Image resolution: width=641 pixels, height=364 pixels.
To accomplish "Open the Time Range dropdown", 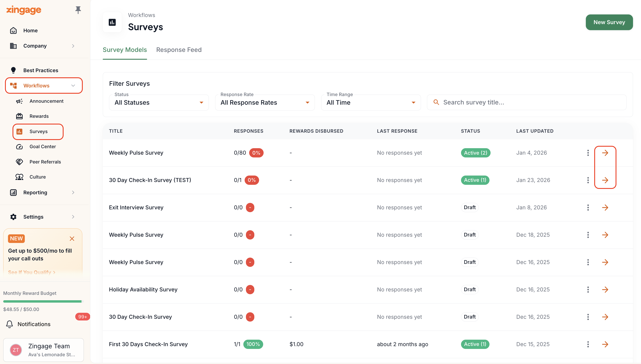I will (x=371, y=103).
